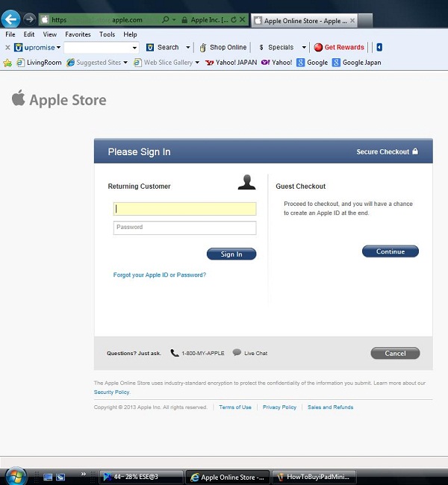This screenshot has height=485, width=448.
Task: Open the Google Japan bookmark
Action: (357, 63)
